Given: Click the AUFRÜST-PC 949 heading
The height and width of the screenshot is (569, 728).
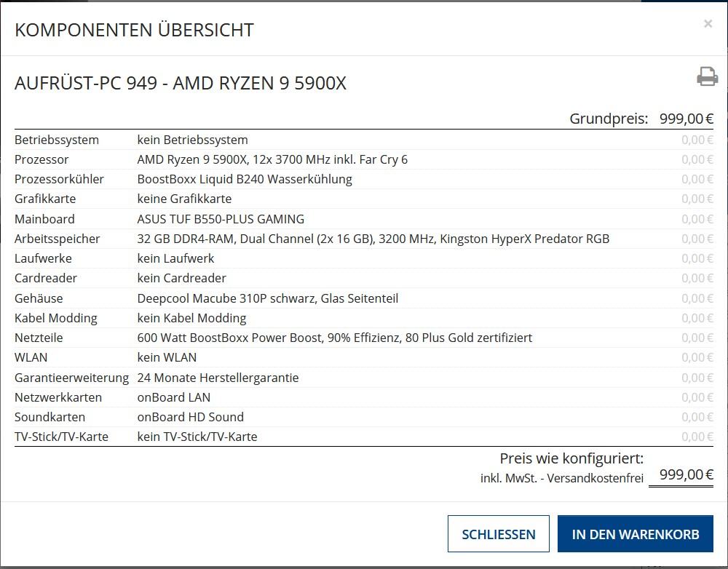Looking at the screenshot, I should [181, 84].
